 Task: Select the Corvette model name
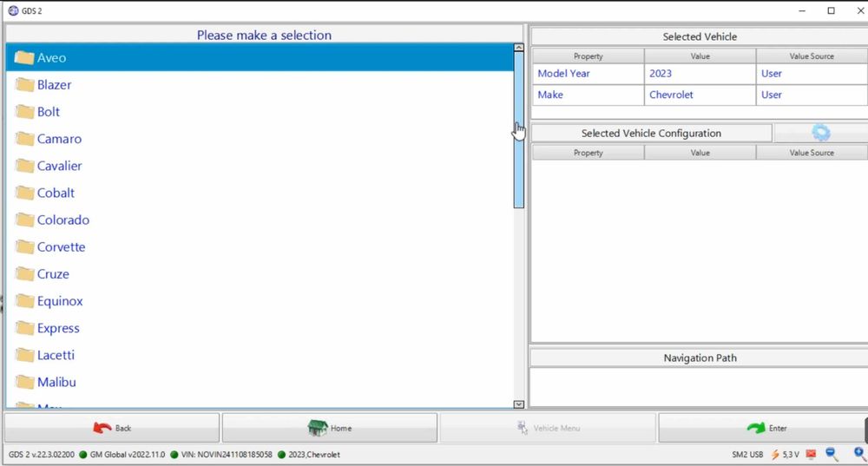point(61,246)
